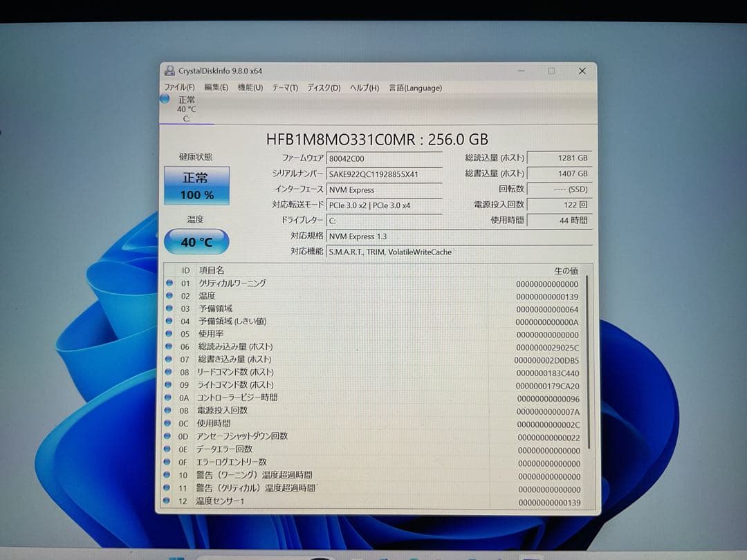
Task: Click the 正常 100% health status button
Action: 196,186
